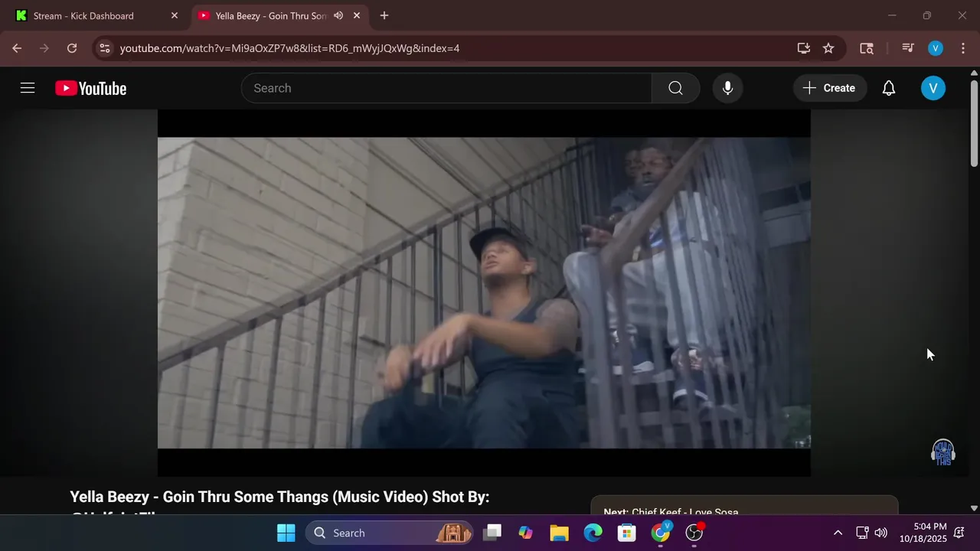This screenshot has height=551, width=980.
Task: View site information icon in address bar
Action: [x=105, y=48]
